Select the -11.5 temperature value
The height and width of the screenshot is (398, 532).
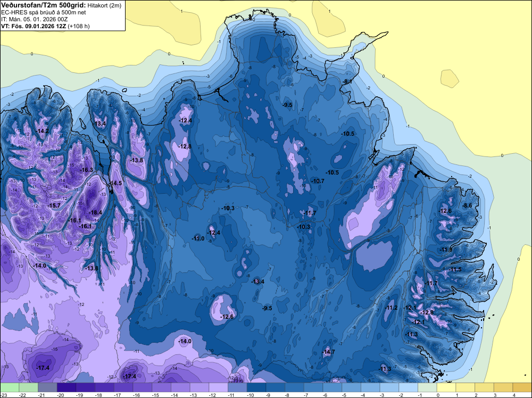point(455,269)
